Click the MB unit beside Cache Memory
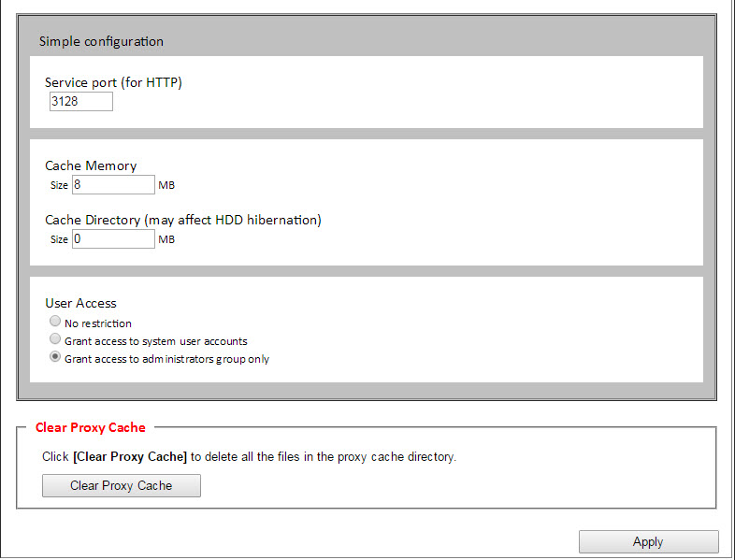The height and width of the screenshot is (560, 735). pyautogui.click(x=166, y=185)
